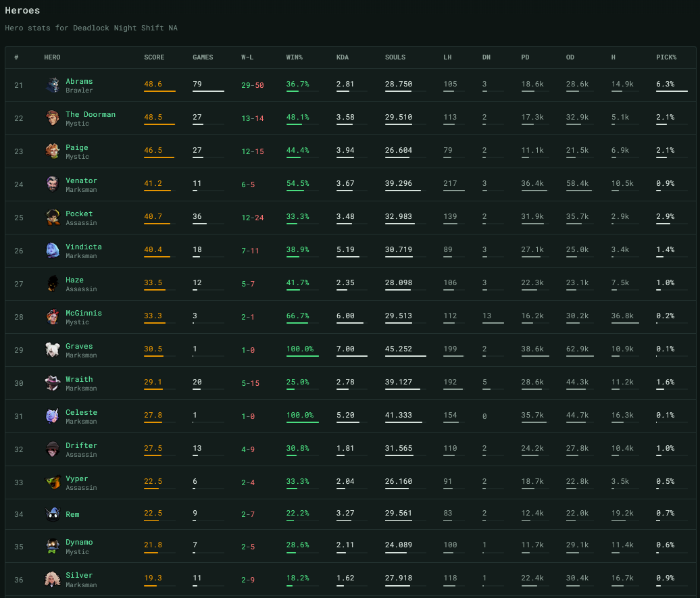Open the Dynamo hero name link
Image resolution: width=700 pixels, height=598 pixels.
tap(79, 542)
